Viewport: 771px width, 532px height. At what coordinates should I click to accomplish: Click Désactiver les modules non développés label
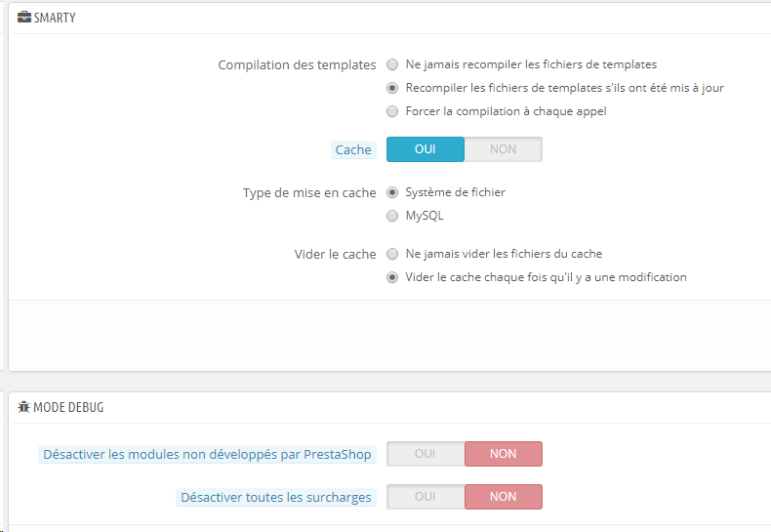point(208,454)
